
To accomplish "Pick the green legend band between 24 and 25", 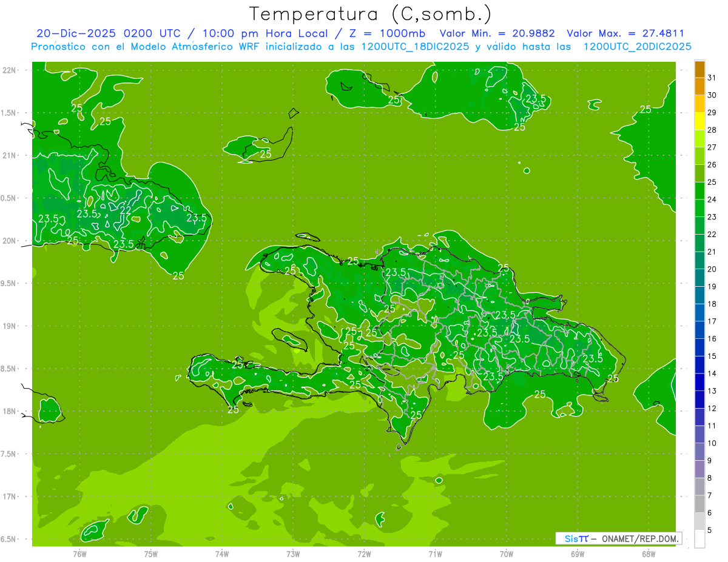I will (x=699, y=191).
